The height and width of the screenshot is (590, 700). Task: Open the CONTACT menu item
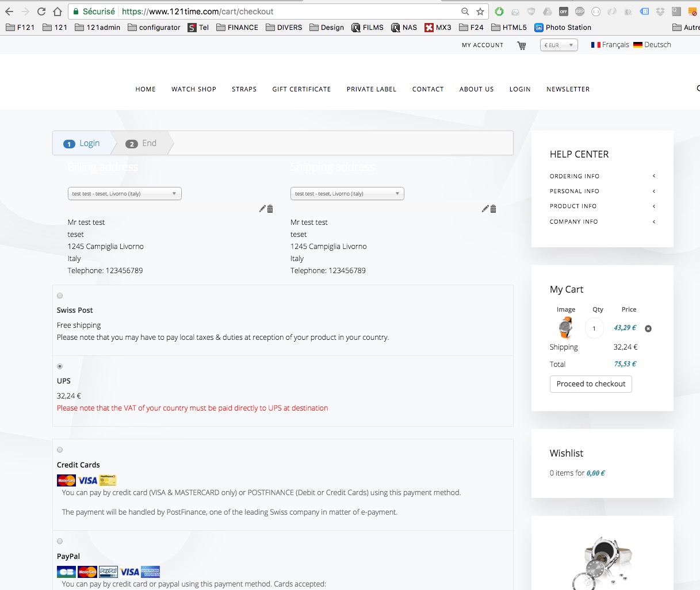(x=428, y=89)
